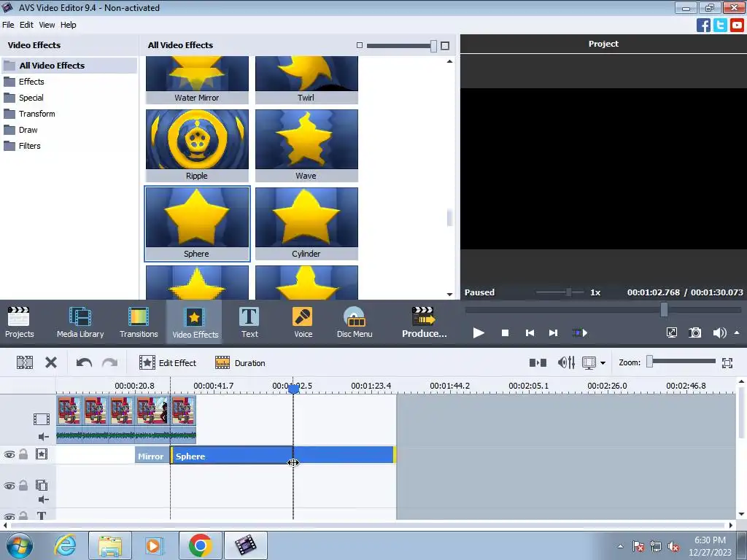Open the View menu
Viewport: 747px width, 560px height.
click(47, 25)
